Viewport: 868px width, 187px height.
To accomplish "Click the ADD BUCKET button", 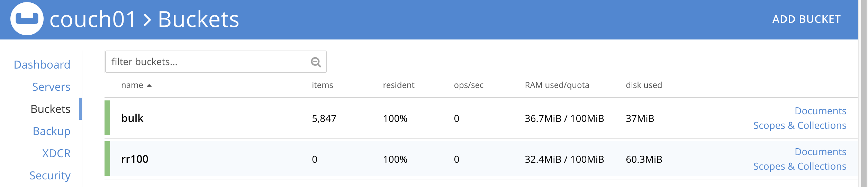I will click(806, 19).
